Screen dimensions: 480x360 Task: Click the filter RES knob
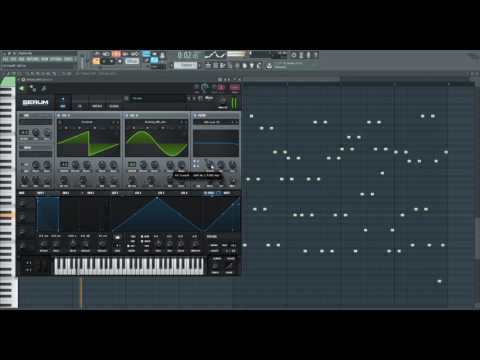coord(221,164)
